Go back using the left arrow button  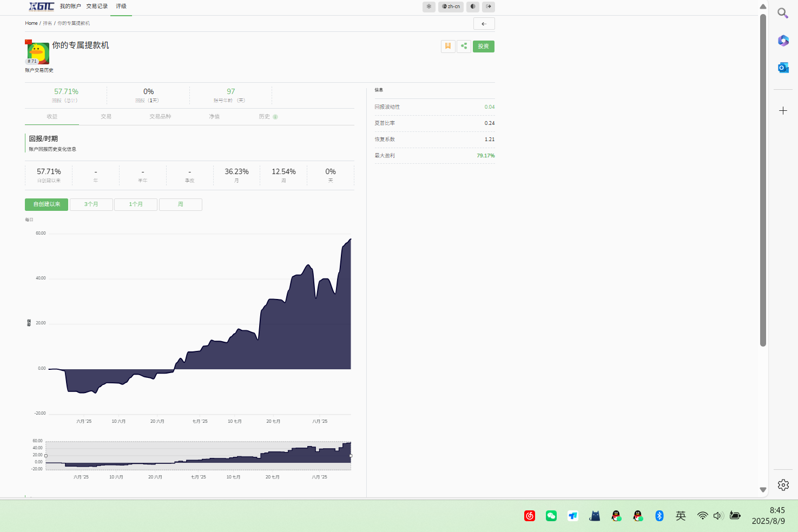[x=484, y=24]
